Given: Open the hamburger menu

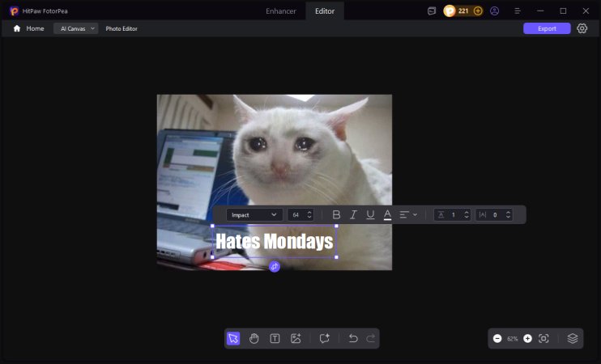Looking at the screenshot, I should click(x=518, y=11).
